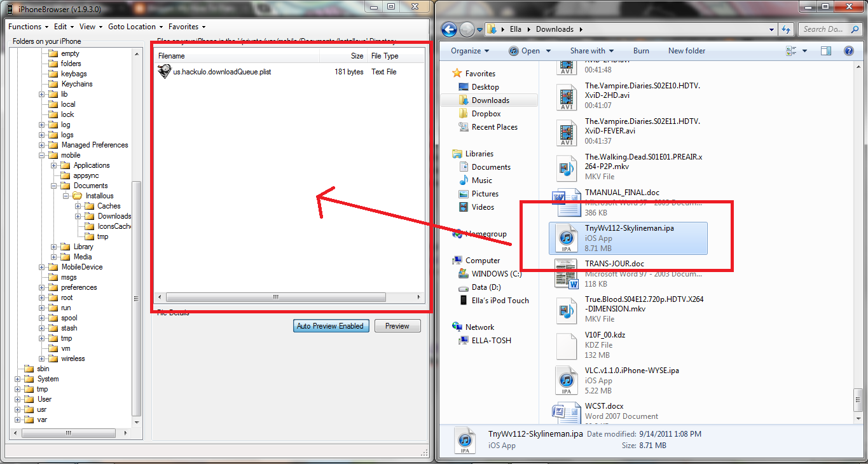Expand the Caches folder node
Screen dimensions: 868x464
coord(78,206)
